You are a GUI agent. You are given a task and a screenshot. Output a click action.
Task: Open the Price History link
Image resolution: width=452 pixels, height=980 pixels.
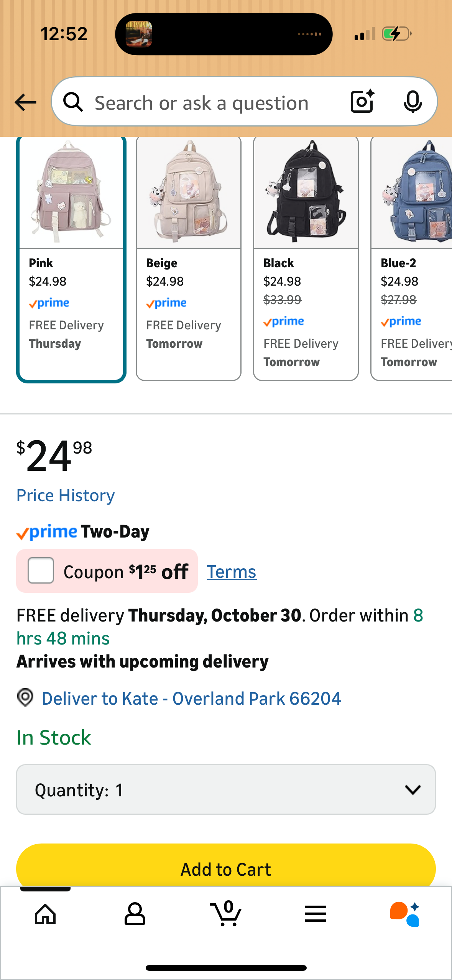[x=65, y=495]
